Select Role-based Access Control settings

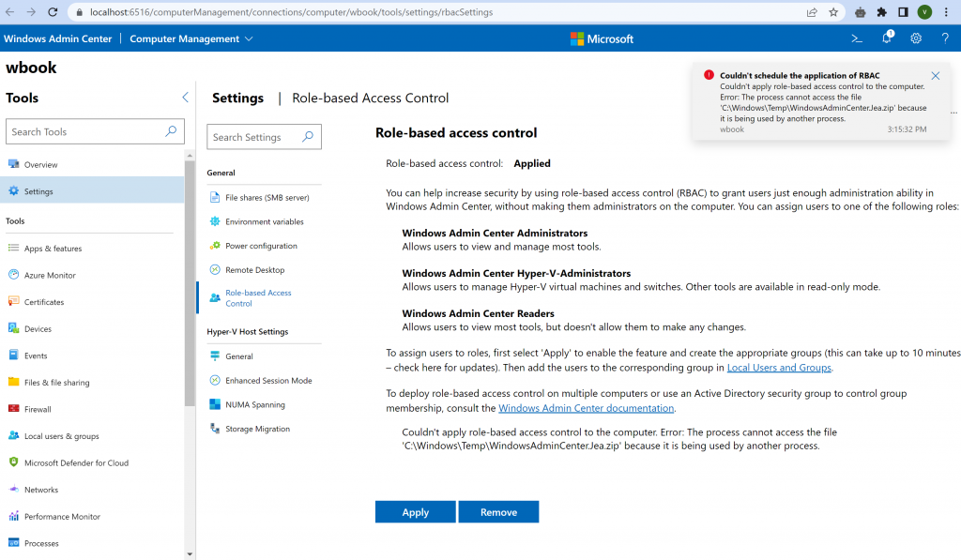click(x=261, y=297)
